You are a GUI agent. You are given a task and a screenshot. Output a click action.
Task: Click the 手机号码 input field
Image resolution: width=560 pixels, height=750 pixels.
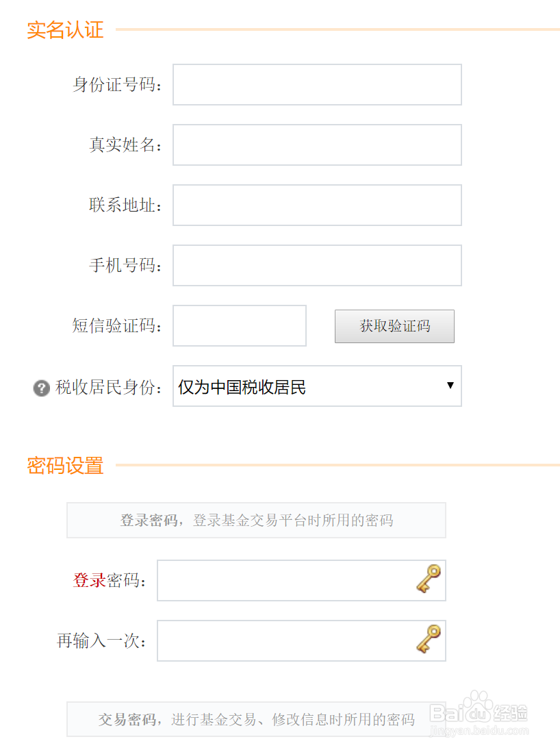point(316,265)
